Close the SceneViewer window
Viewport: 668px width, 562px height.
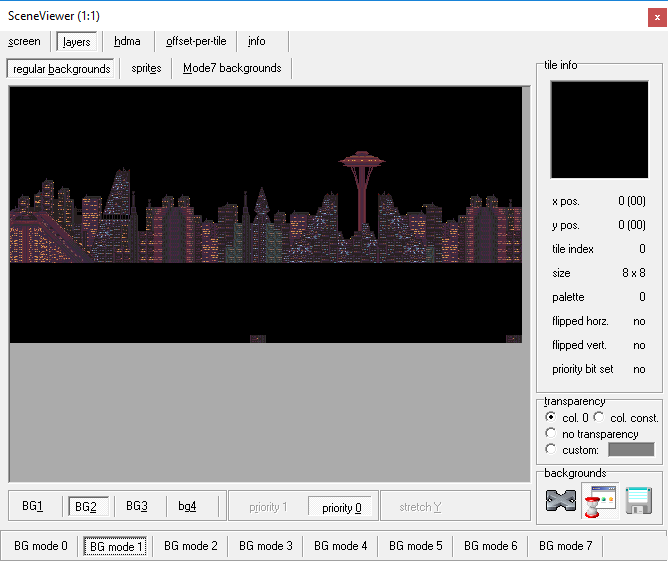coord(657,17)
